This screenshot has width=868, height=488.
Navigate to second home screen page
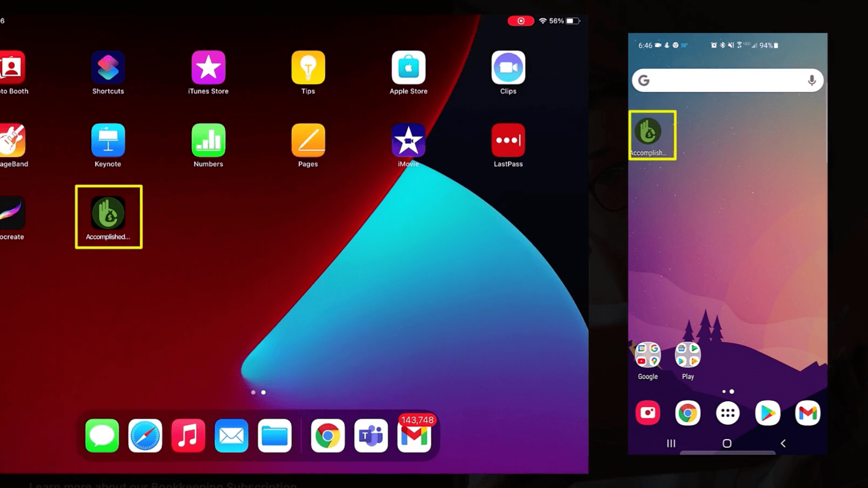coord(263,391)
